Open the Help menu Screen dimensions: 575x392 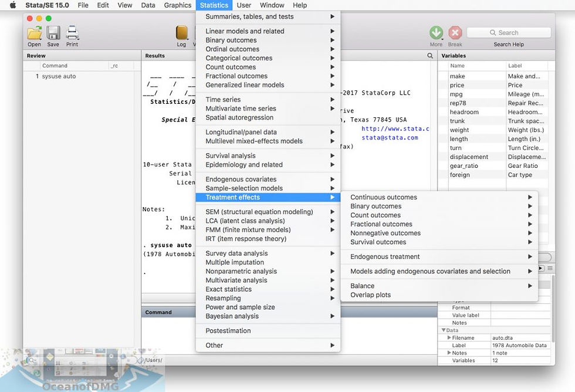[300, 5]
